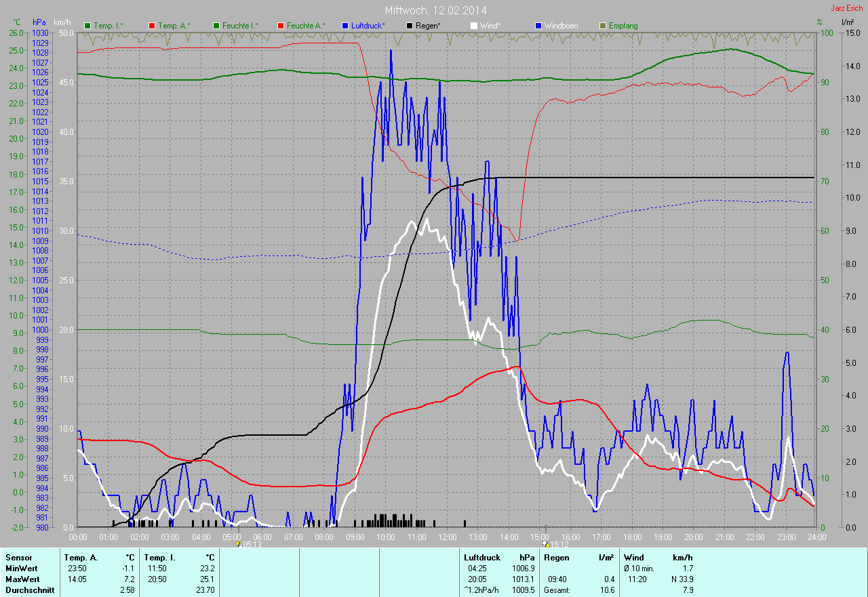The image size is (868, 597).
Task: Click the blue Luftdruck legend square
Action: point(344,26)
